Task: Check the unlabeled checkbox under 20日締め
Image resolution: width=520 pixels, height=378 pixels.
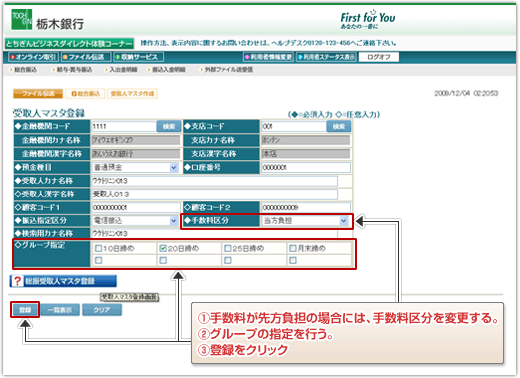Action: coord(163,260)
